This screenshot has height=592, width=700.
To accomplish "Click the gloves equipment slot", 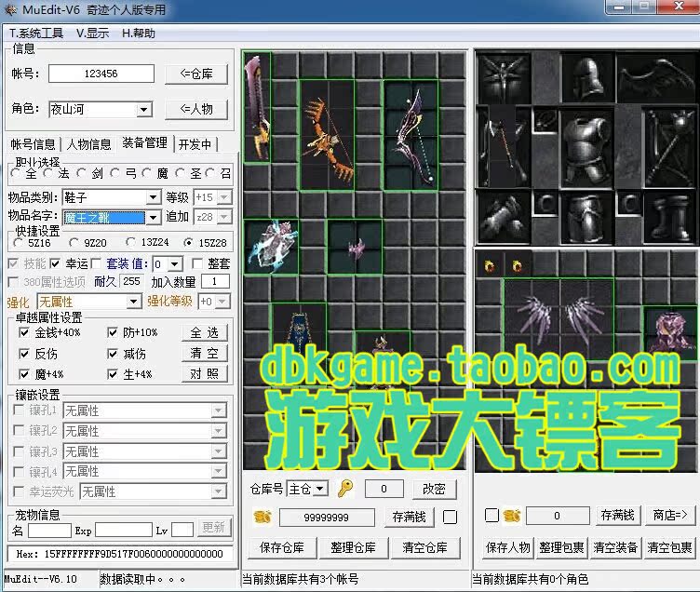I will coord(503,218).
